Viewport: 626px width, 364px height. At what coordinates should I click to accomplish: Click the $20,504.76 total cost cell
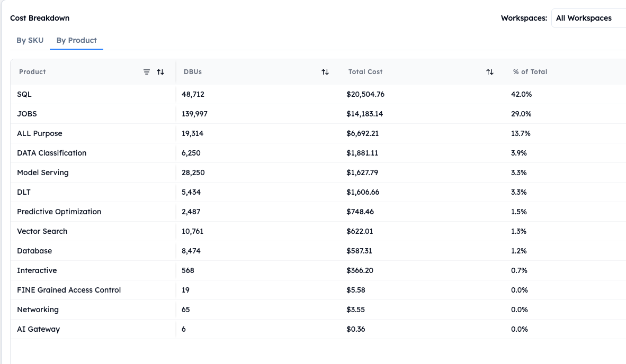tap(365, 95)
